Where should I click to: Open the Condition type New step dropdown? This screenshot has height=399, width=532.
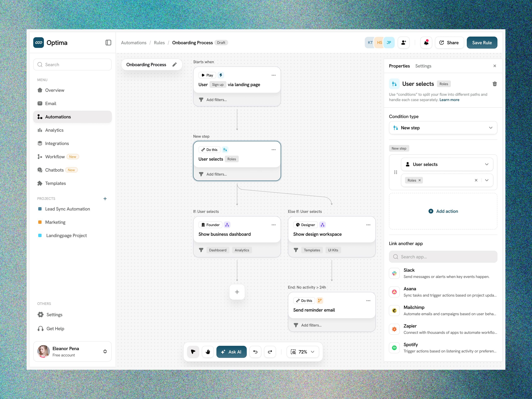(x=443, y=128)
